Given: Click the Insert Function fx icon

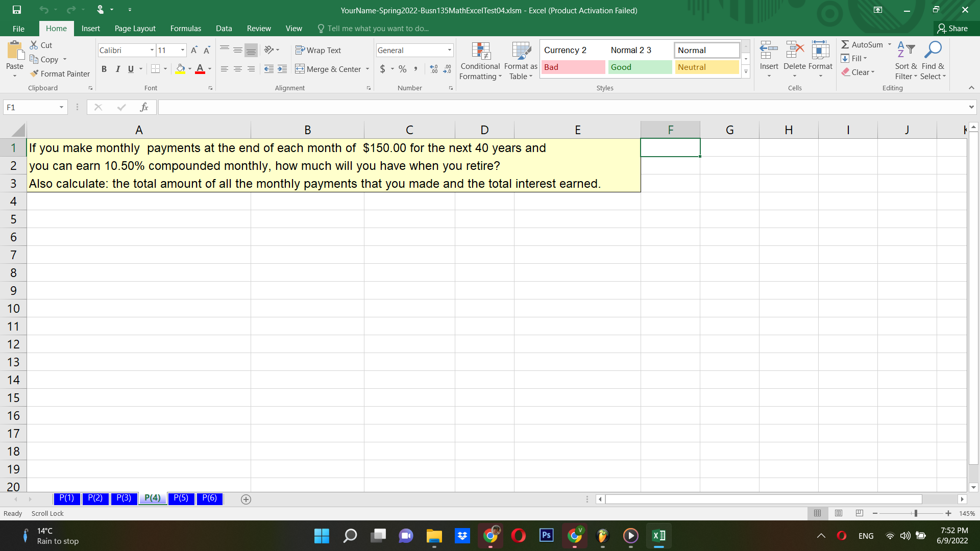Looking at the screenshot, I should point(144,107).
